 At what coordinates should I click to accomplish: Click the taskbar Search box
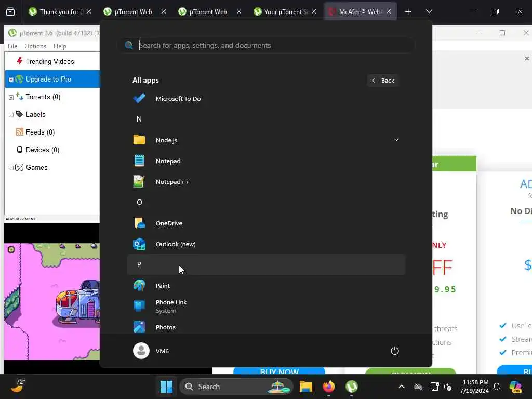(236, 387)
